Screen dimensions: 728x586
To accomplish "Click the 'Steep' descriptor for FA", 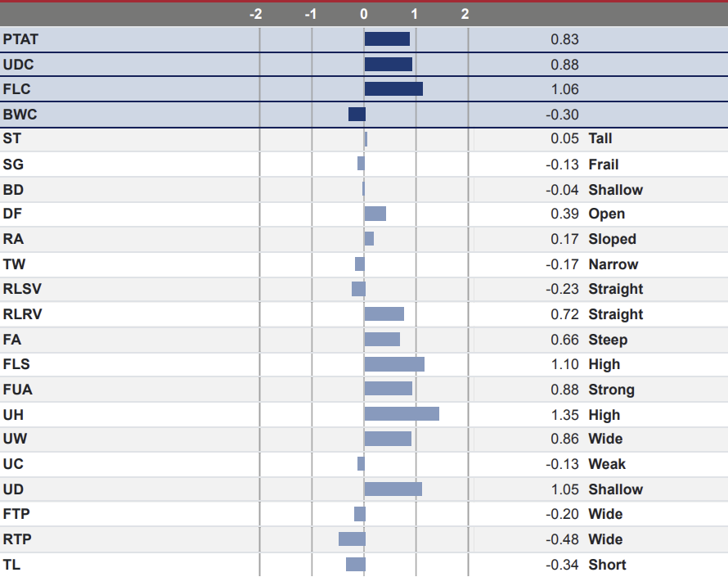I will (x=608, y=340).
